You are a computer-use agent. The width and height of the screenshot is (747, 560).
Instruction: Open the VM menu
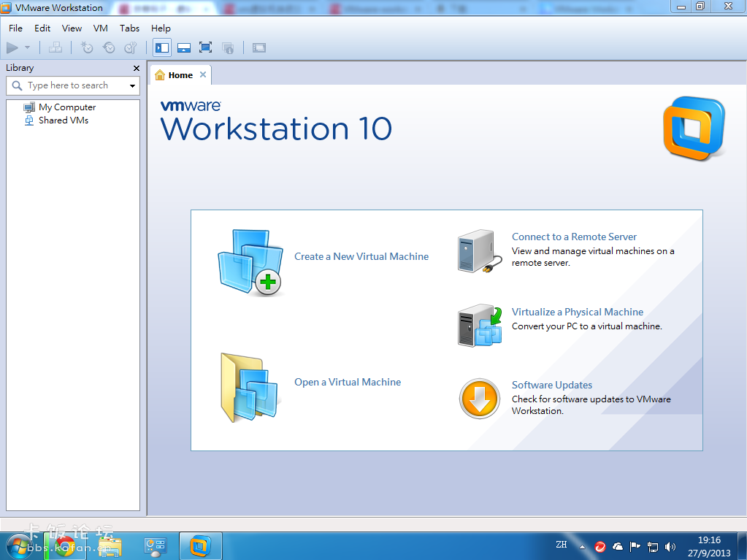click(100, 28)
